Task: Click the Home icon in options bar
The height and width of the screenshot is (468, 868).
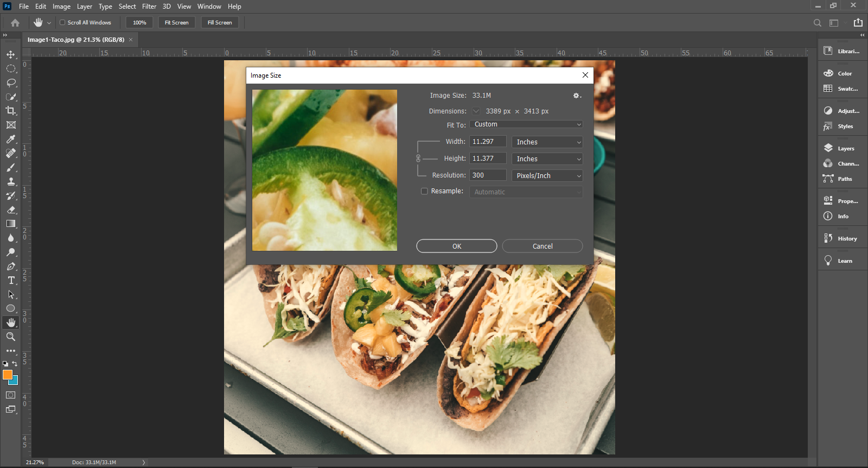Action: tap(15, 23)
